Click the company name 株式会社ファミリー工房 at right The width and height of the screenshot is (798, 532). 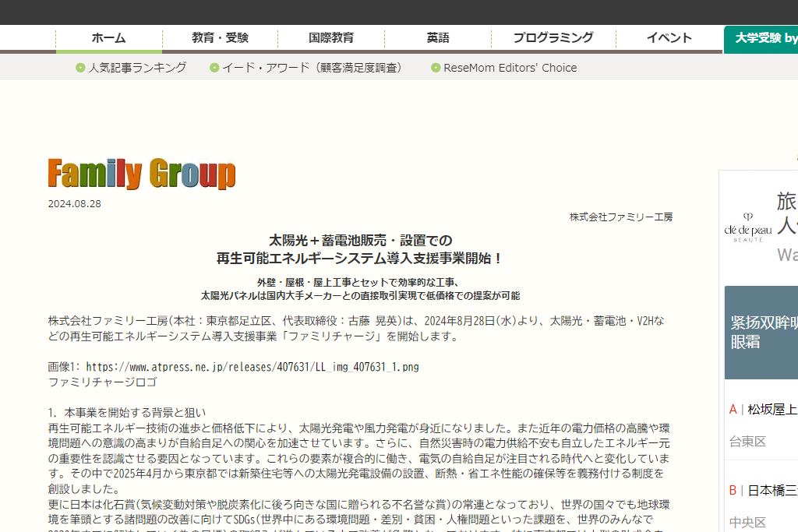621,217
